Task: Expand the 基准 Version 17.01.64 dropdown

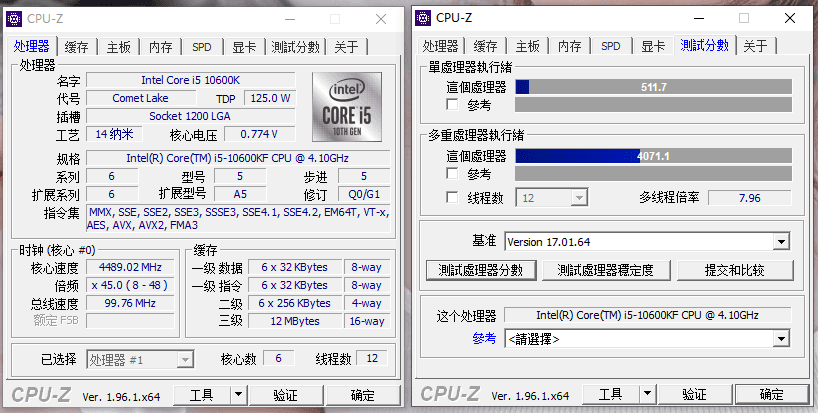Action: coord(646,242)
